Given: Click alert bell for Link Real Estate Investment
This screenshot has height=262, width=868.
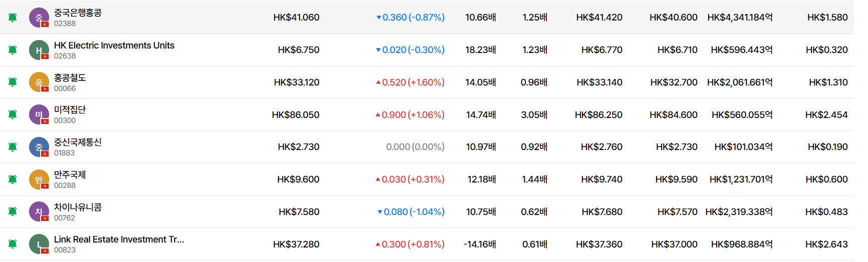Looking at the screenshot, I should tap(13, 244).
